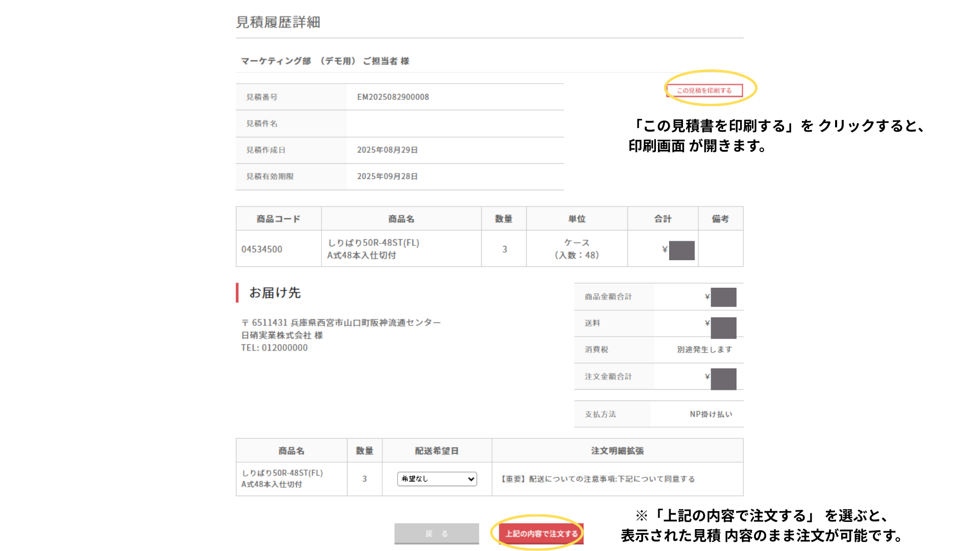Viewport: 980px width, 551px height.
Task: Click the 注文明細拡張 column header
Action: coord(617,451)
